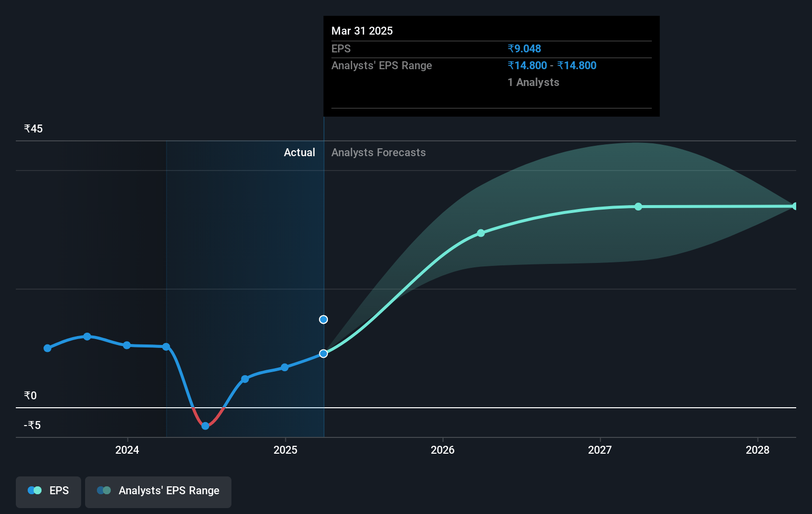
Task: Click the ₹0 y-axis label
Action: click(x=30, y=396)
